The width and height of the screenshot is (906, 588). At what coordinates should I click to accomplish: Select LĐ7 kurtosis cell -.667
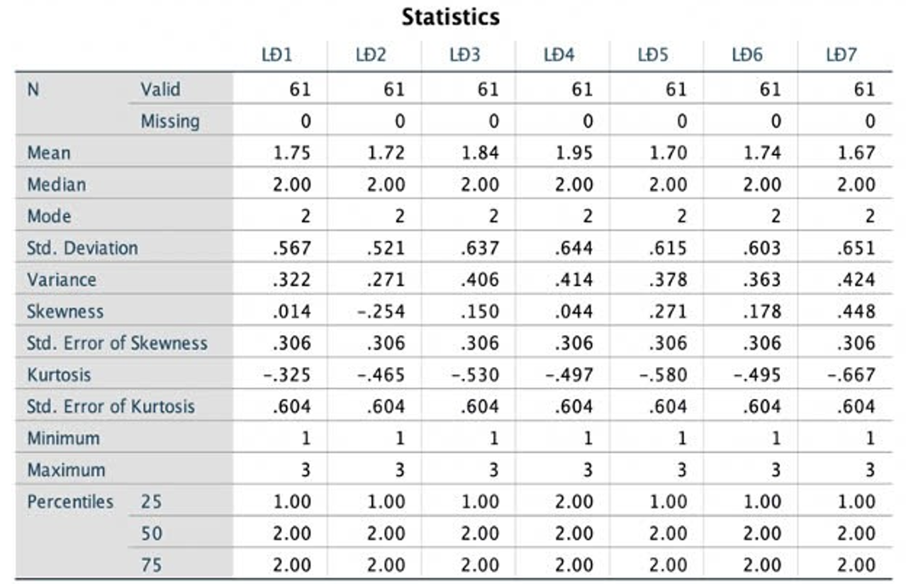click(851, 374)
